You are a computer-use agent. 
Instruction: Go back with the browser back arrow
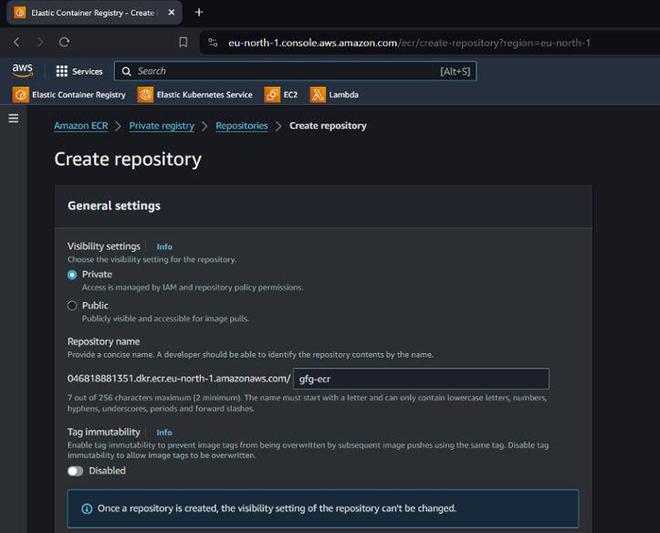(16, 42)
